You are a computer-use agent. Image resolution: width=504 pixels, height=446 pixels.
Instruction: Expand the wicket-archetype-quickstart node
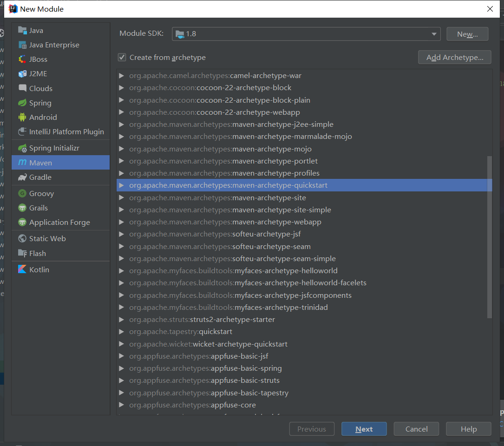pos(122,344)
